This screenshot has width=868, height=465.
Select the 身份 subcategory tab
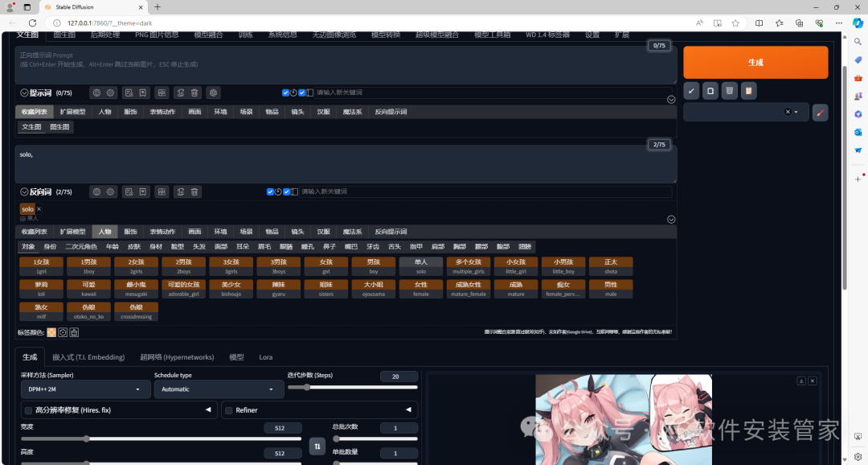(x=51, y=247)
